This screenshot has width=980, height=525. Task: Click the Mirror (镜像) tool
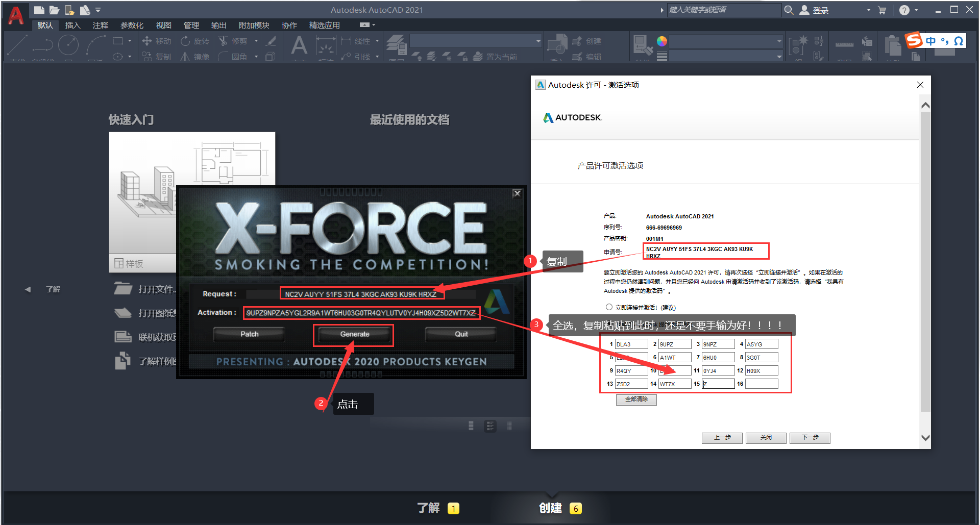195,57
